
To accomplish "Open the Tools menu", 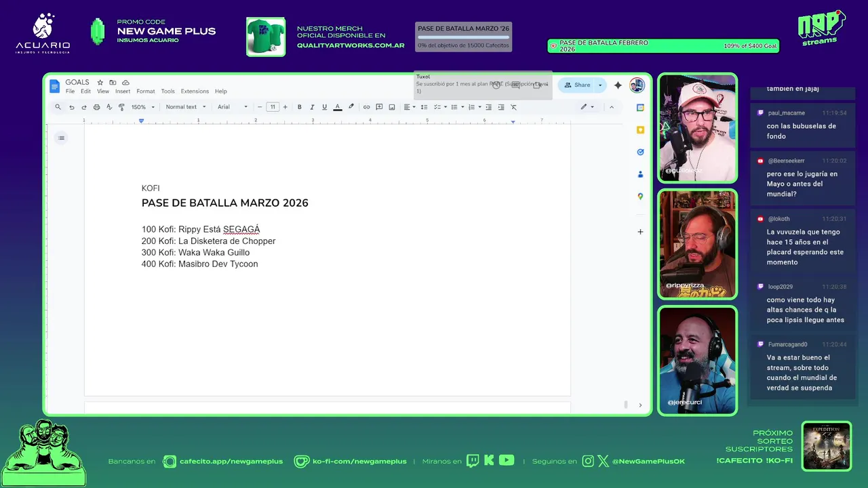I will click(x=167, y=91).
